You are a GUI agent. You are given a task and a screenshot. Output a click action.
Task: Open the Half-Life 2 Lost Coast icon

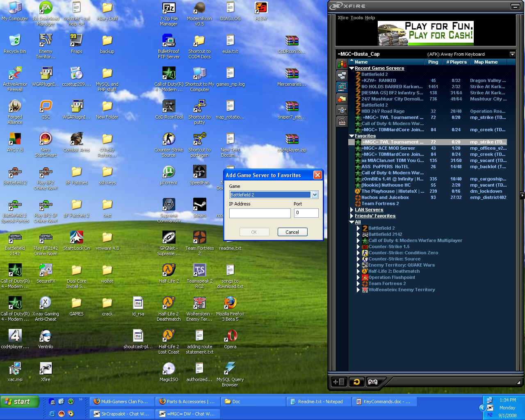coord(169,342)
